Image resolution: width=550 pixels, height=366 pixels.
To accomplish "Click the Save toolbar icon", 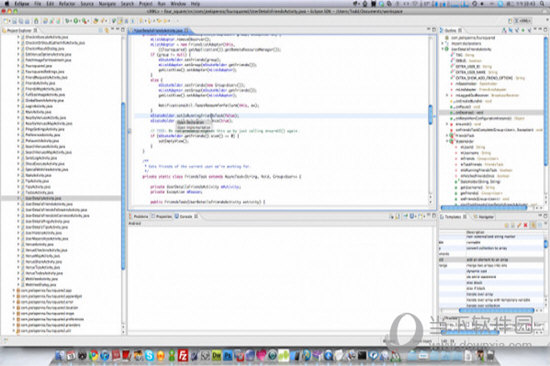I will [x=15, y=21].
